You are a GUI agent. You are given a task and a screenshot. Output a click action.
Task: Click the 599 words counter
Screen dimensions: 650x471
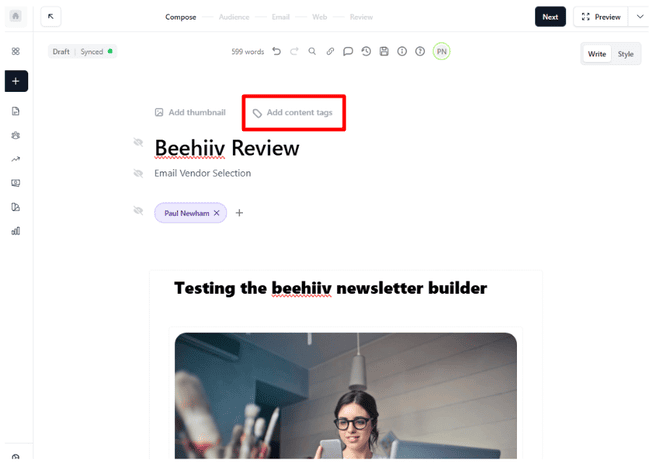[x=247, y=52]
